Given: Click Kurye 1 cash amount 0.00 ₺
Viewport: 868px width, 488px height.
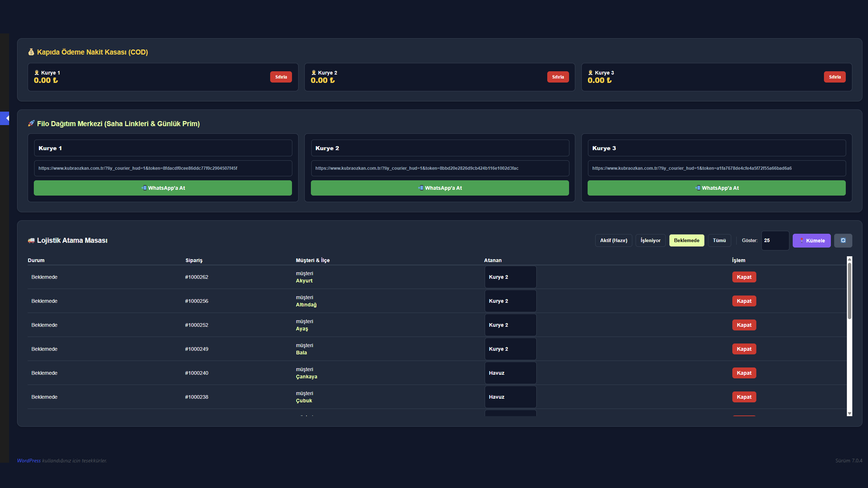Looking at the screenshot, I should [46, 80].
